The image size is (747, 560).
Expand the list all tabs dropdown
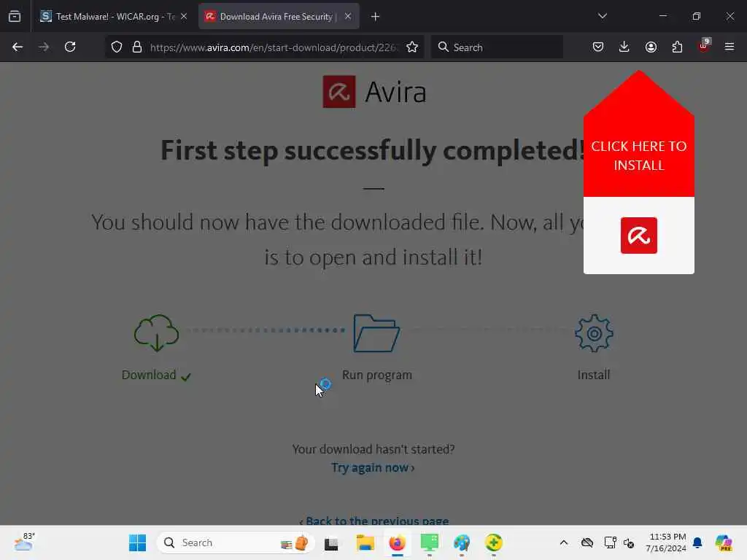(x=602, y=16)
